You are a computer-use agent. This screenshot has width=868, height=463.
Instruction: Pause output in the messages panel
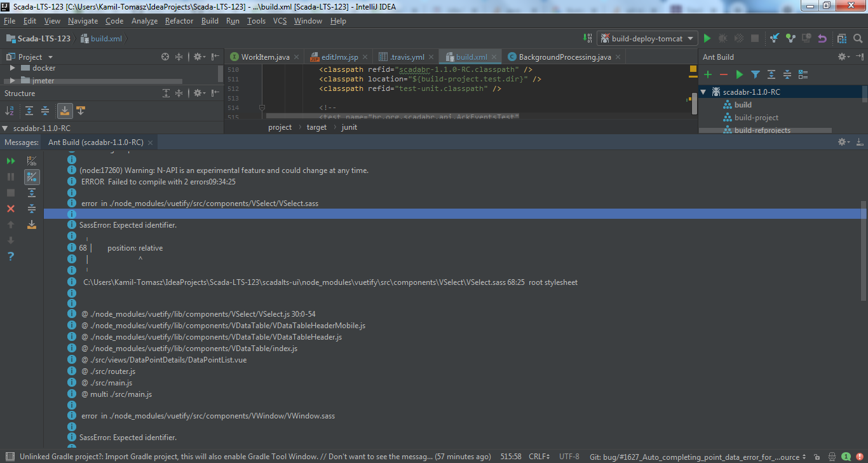10,176
